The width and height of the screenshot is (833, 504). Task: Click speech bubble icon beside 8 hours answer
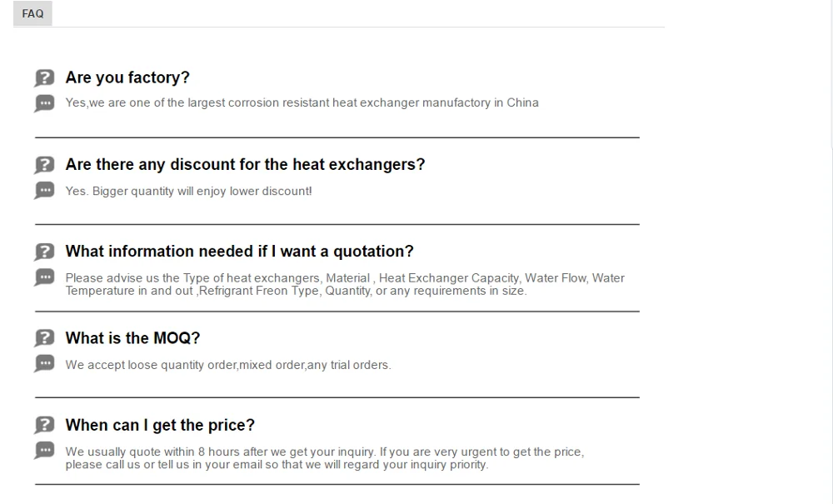(45, 451)
